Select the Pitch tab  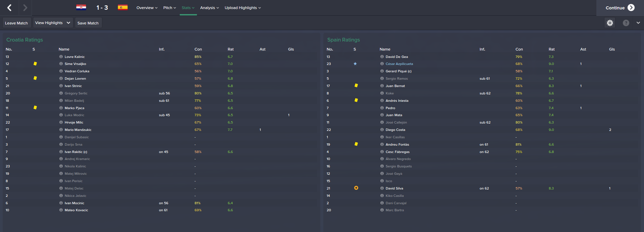pyautogui.click(x=169, y=8)
